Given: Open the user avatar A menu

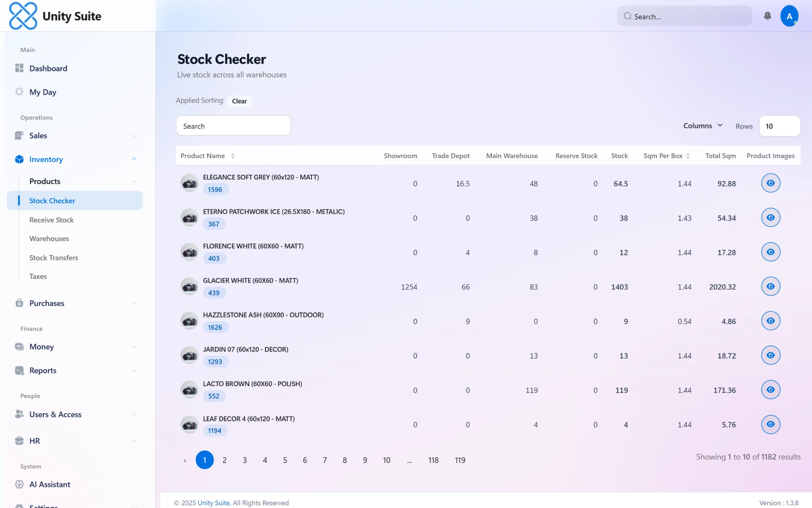Looking at the screenshot, I should pos(789,16).
